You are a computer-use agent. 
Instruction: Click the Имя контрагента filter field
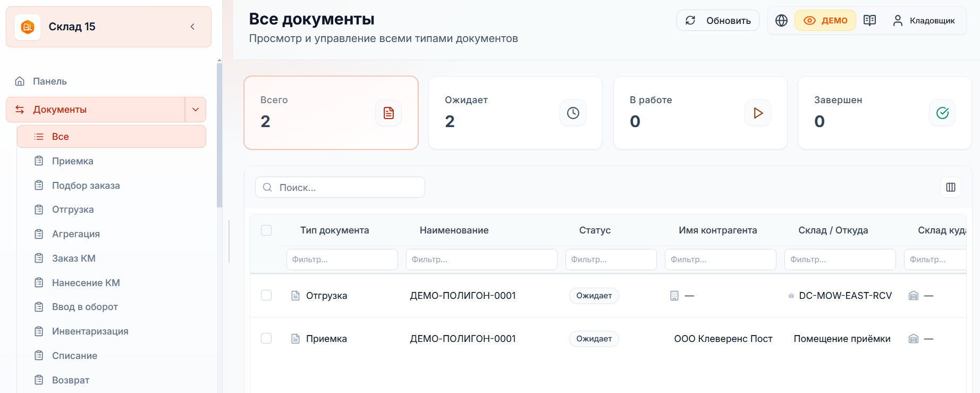[x=721, y=260]
